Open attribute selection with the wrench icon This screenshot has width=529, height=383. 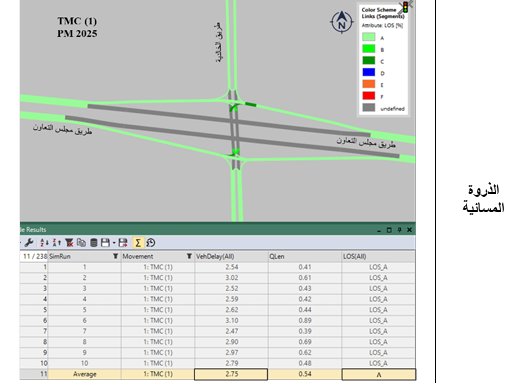click(x=29, y=243)
